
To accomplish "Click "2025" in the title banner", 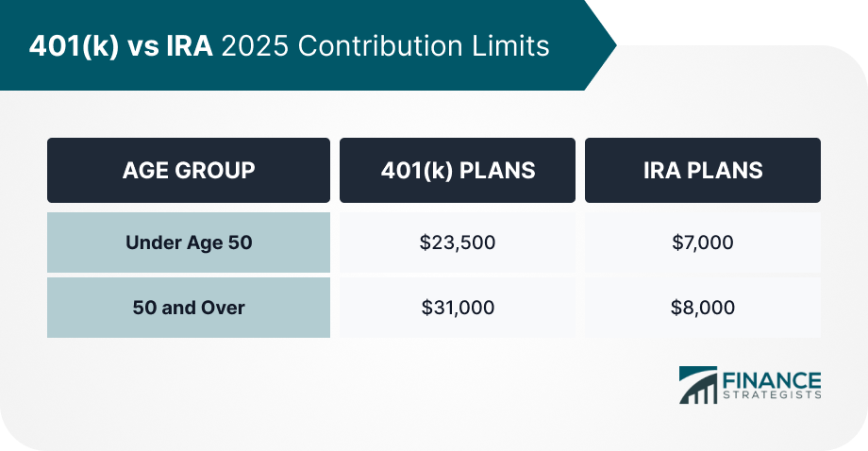I will 255,46.
